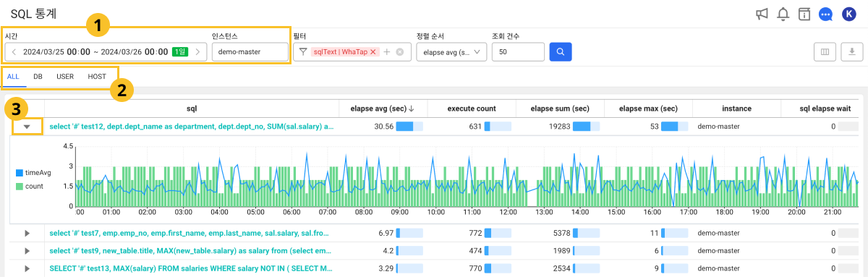
Task: Click elapse sum value 1989
Action: [562, 250]
